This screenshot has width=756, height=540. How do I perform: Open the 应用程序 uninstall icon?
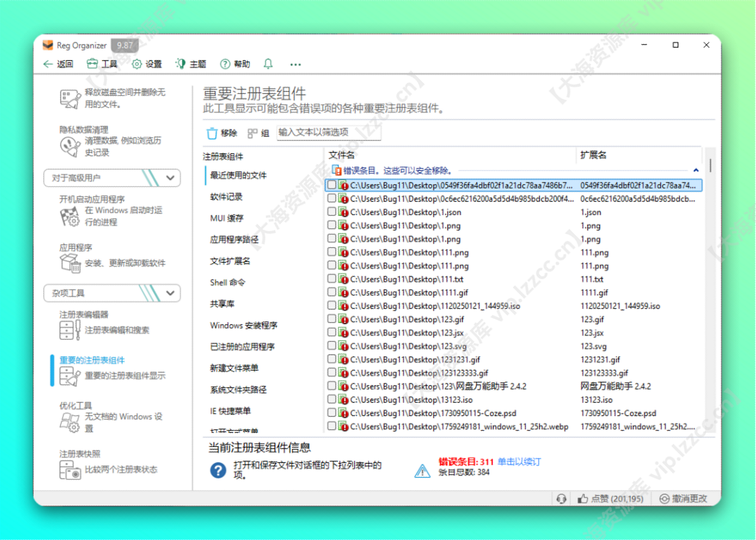[x=70, y=263]
